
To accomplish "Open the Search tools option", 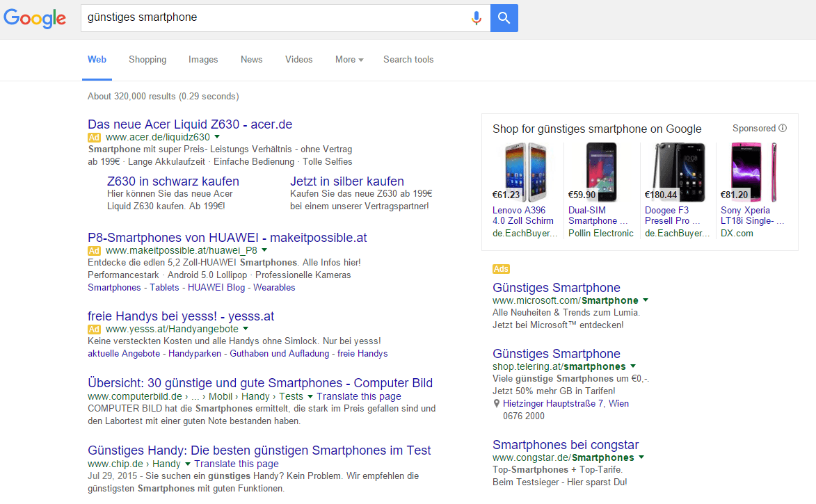I will pyautogui.click(x=408, y=60).
